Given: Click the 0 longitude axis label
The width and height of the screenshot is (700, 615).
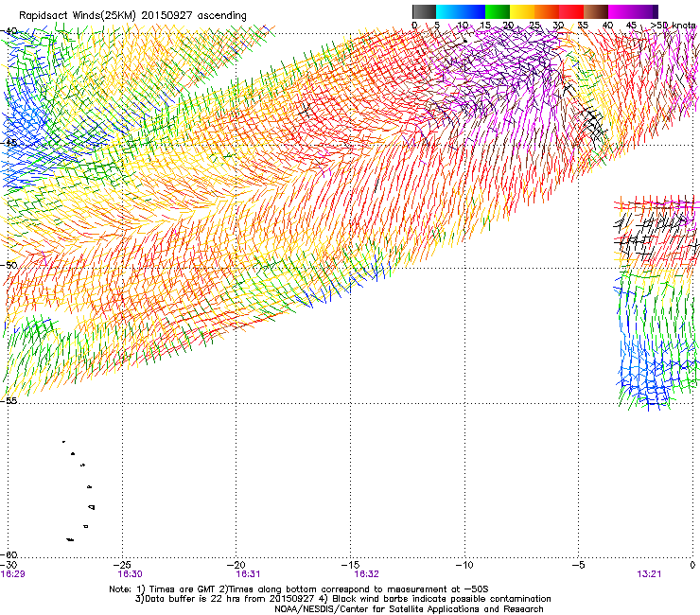Looking at the screenshot, I should click(692, 565).
